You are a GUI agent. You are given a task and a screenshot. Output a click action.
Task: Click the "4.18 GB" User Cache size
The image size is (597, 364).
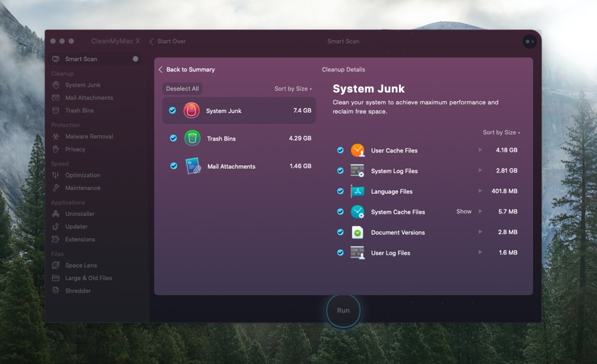click(507, 150)
